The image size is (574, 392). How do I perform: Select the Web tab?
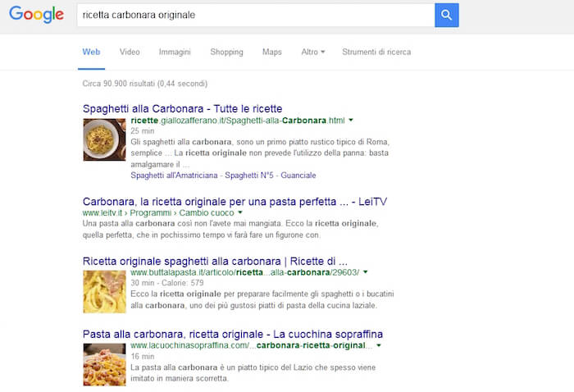[x=91, y=52]
